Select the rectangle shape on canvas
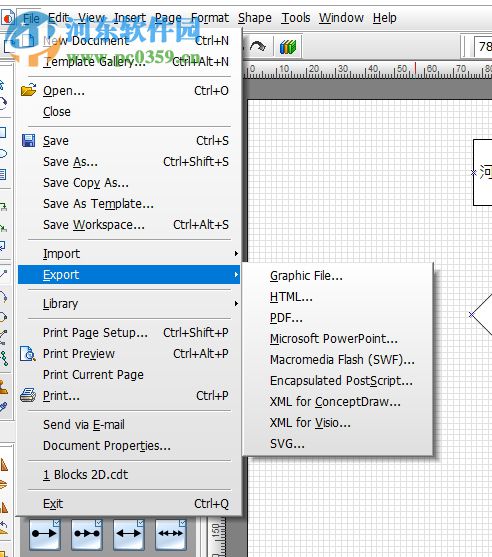Screen dimensions: 492x557 pyautogui.click(x=482, y=172)
